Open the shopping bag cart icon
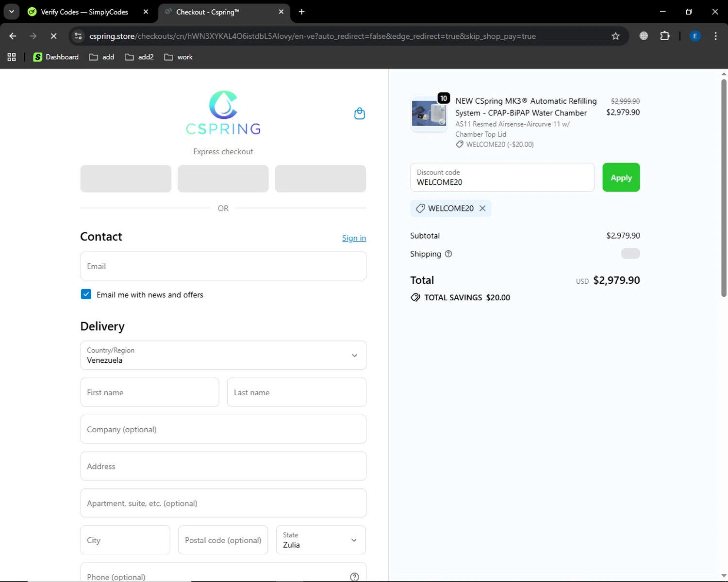Screen dimensions: 728x582 pyautogui.click(x=360, y=113)
